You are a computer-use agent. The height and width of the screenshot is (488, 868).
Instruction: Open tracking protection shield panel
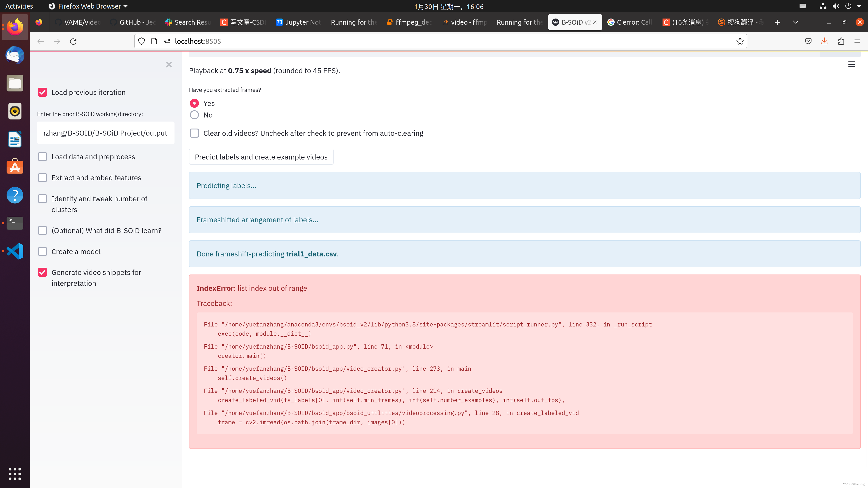pos(141,41)
